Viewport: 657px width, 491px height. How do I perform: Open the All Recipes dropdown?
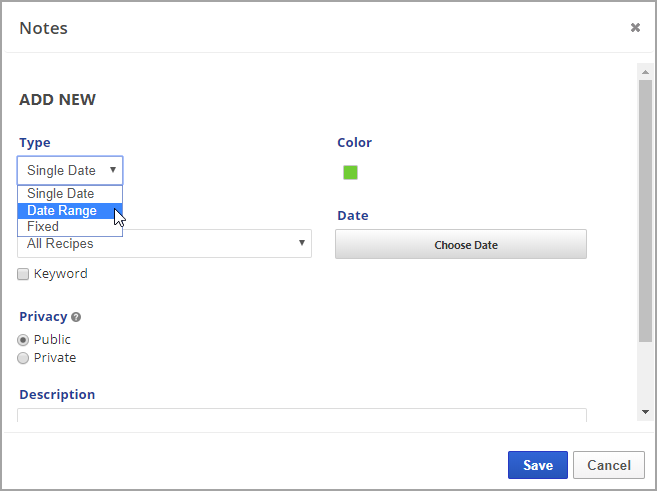(x=165, y=244)
